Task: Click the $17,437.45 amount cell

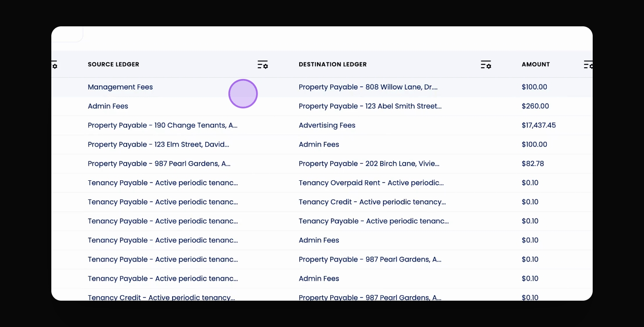Action: [x=539, y=125]
